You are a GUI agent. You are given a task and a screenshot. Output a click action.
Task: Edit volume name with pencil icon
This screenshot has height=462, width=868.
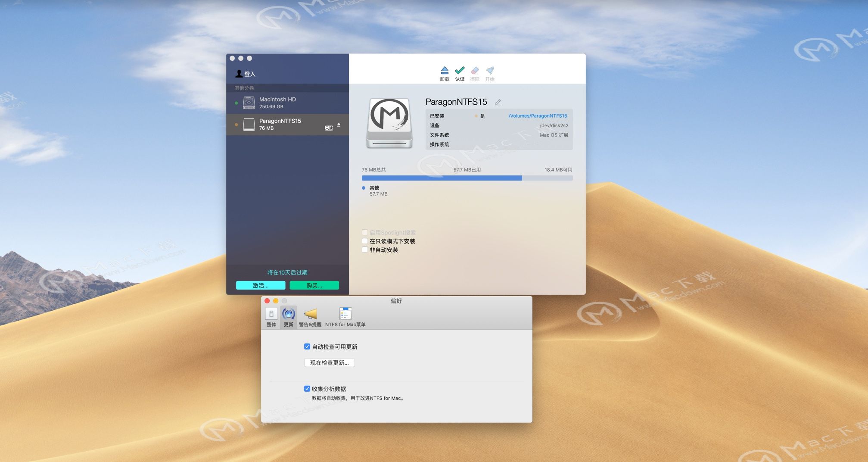[498, 102]
